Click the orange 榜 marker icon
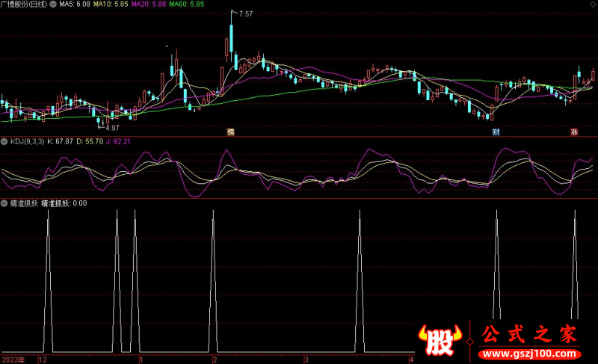Screen dimensions: 598x364 pos(231,132)
